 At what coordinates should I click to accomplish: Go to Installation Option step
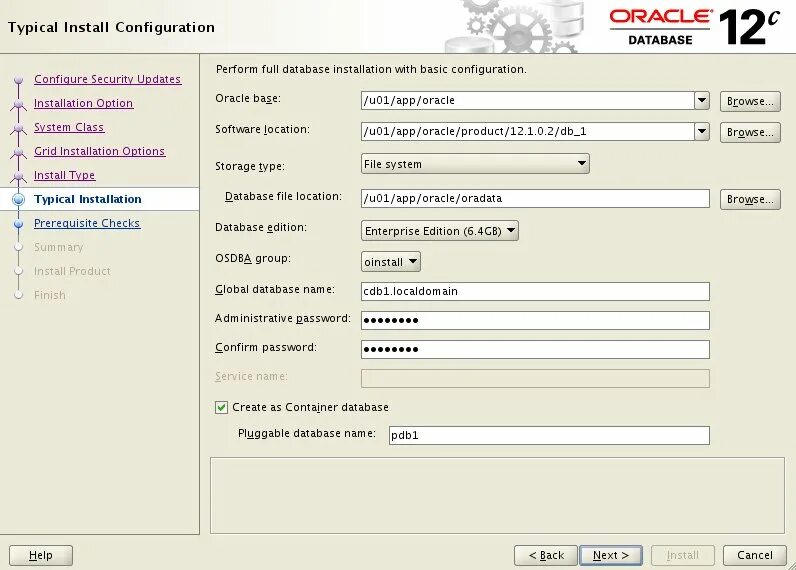[x=84, y=103]
